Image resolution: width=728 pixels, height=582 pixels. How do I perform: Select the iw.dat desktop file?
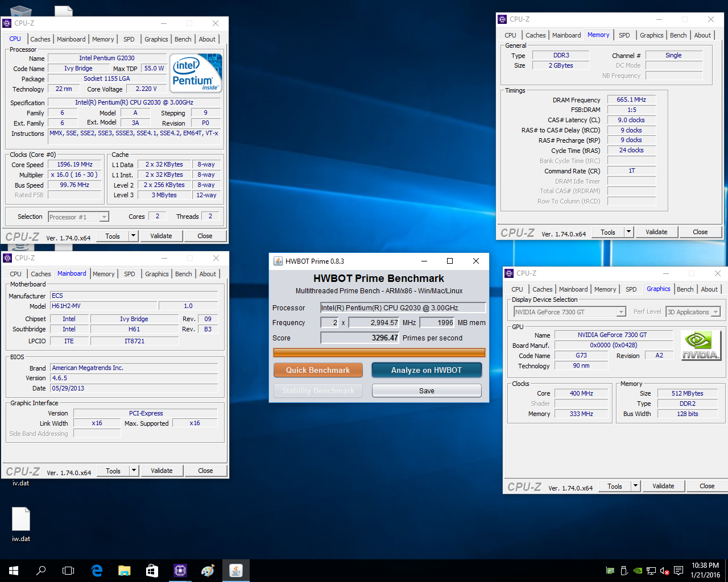click(x=21, y=524)
